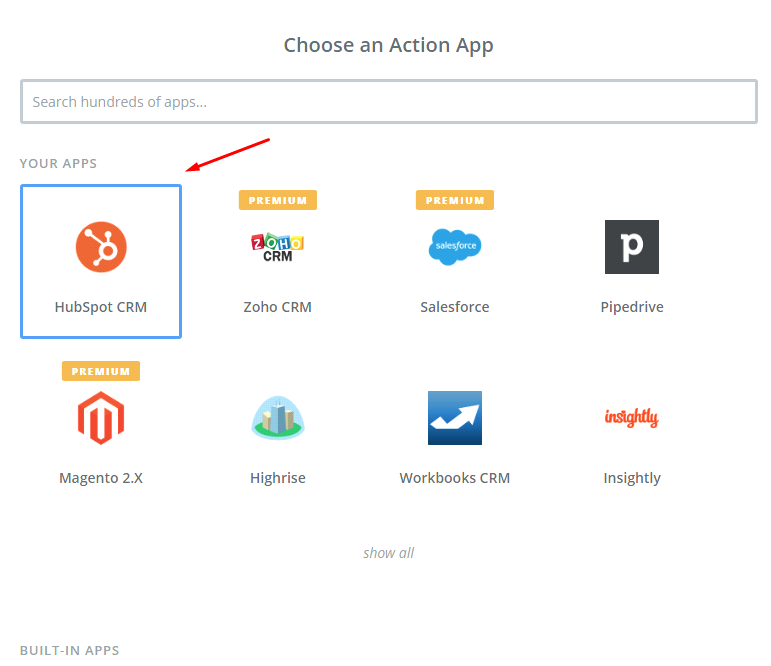Click the Premium badge above Salesforce

pos(455,200)
